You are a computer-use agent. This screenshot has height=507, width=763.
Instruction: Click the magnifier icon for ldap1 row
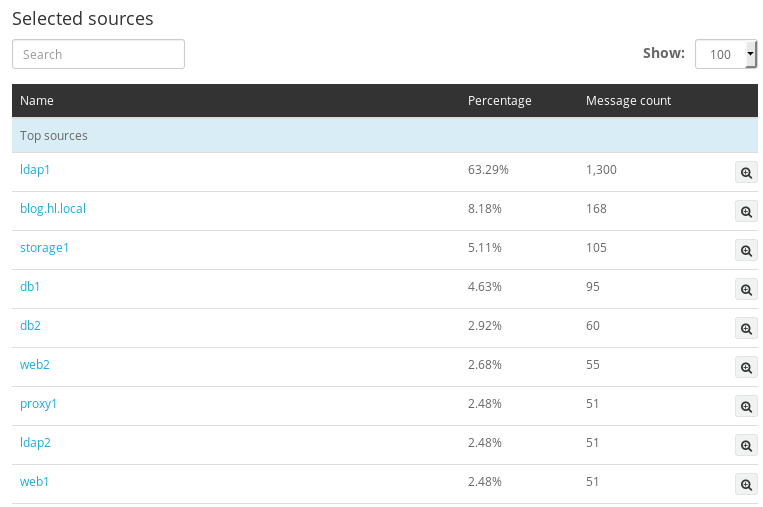[746, 172]
